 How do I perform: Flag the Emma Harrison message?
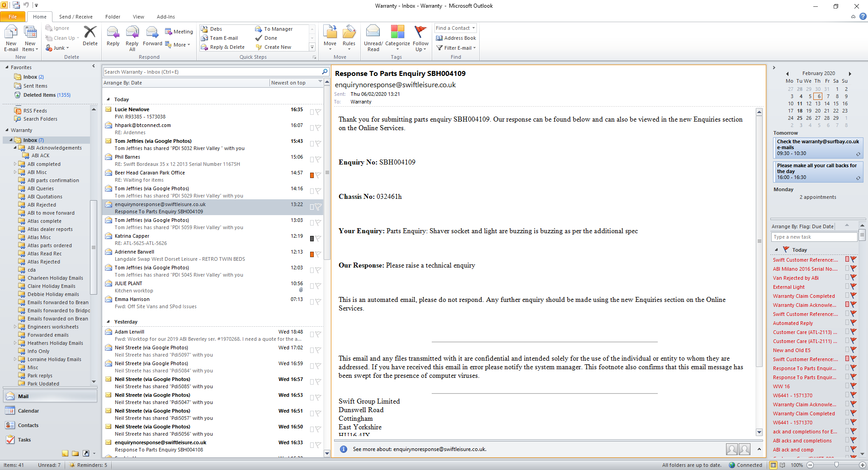[x=318, y=301]
